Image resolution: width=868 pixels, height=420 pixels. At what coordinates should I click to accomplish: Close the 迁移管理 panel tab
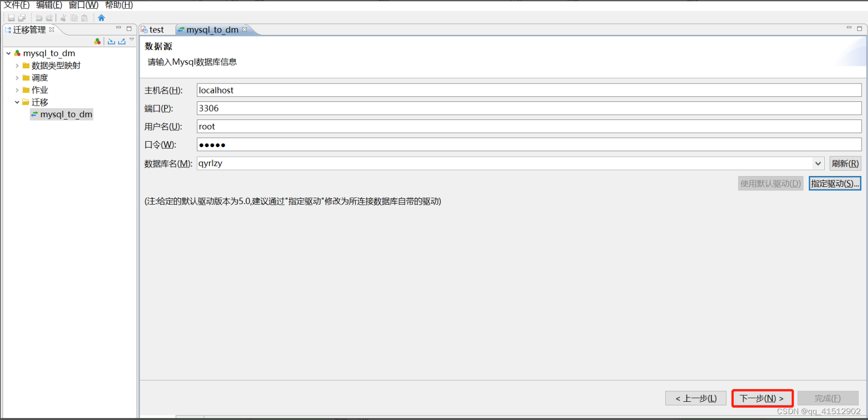coord(52,30)
